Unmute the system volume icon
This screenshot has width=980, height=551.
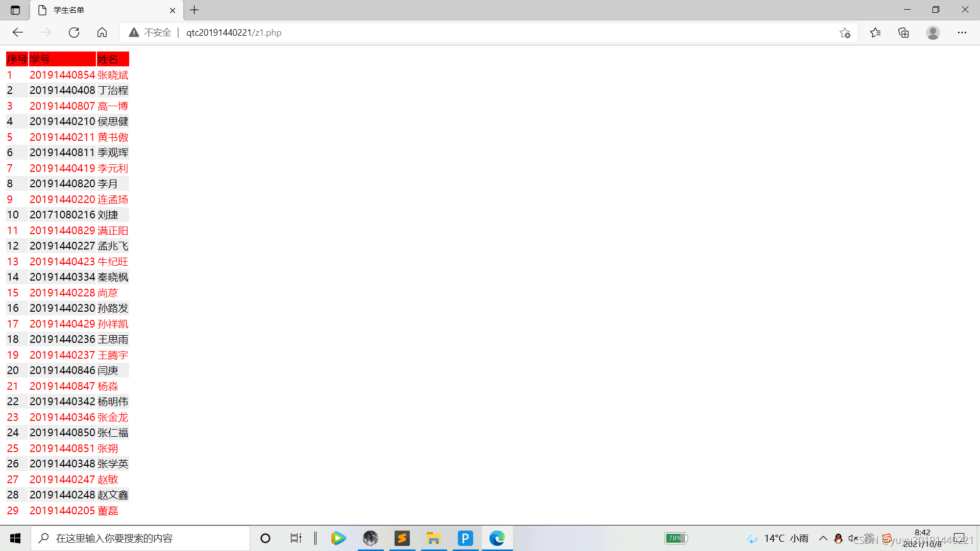coord(852,538)
